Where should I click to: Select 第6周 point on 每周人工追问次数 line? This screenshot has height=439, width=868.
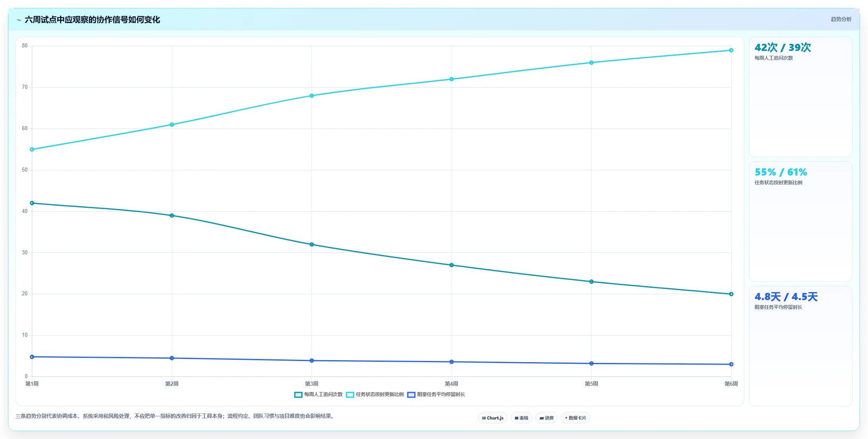pos(731,294)
